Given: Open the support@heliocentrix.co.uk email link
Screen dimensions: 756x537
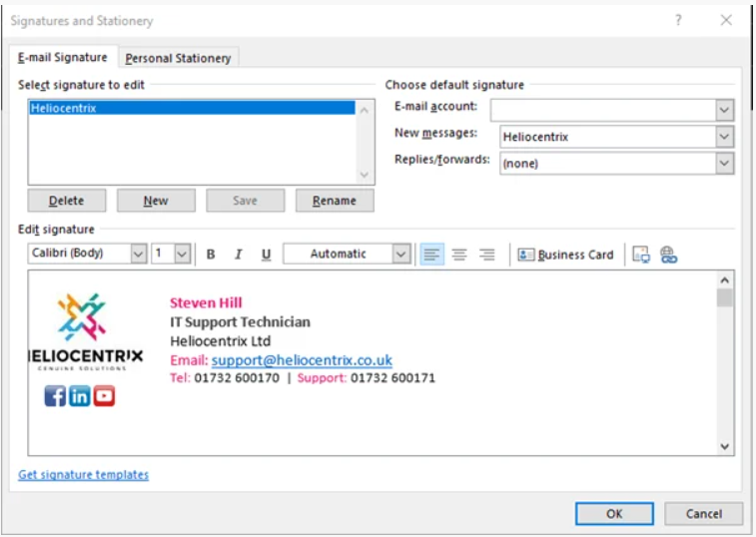Looking at the screenshot, I should [302, 360].
